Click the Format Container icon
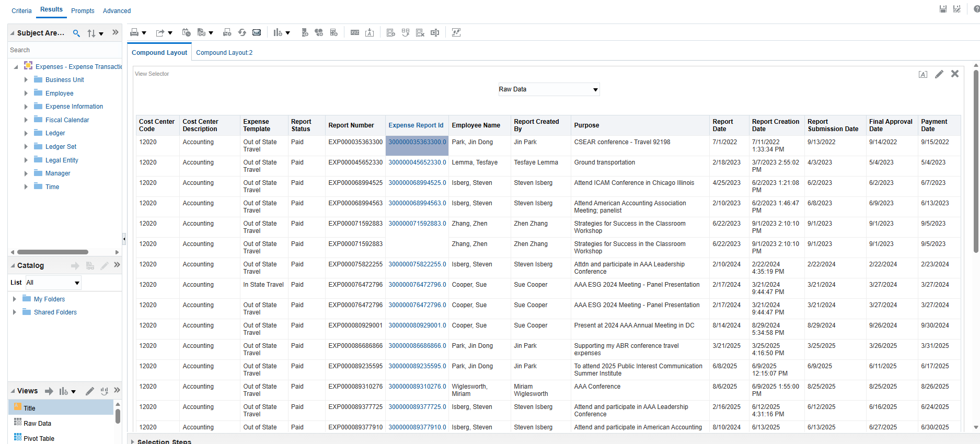The height and width of the screenshot is (444, 980). point(923,74)
